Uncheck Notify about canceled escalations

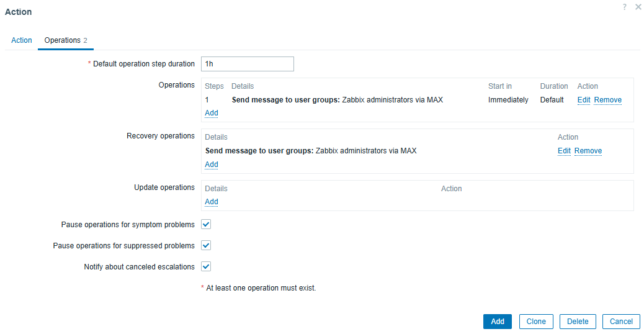206,266
